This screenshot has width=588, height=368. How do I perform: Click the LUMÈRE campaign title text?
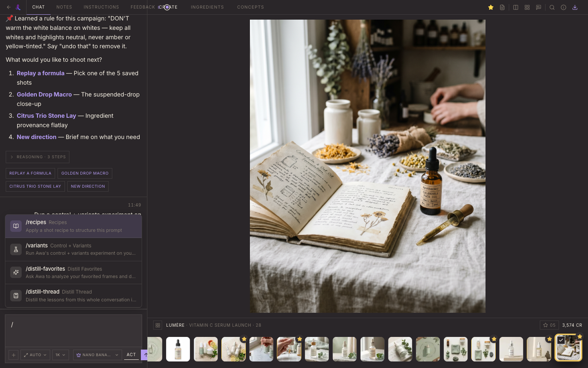(175, 325)
